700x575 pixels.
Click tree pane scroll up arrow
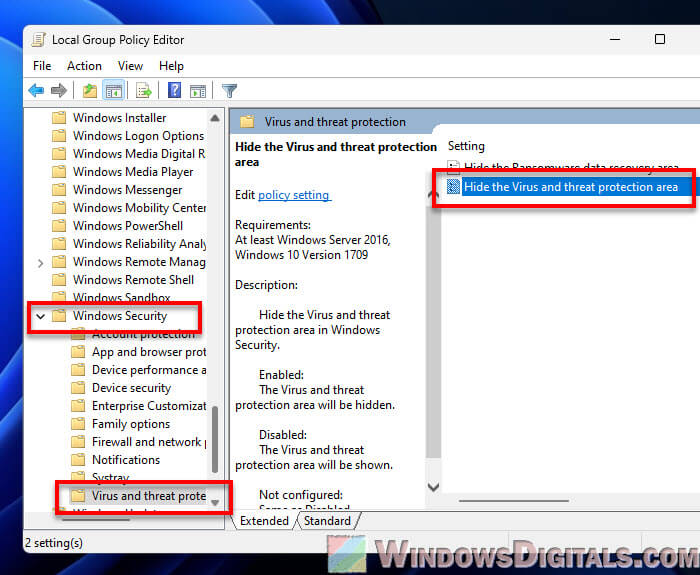[215, 118]
